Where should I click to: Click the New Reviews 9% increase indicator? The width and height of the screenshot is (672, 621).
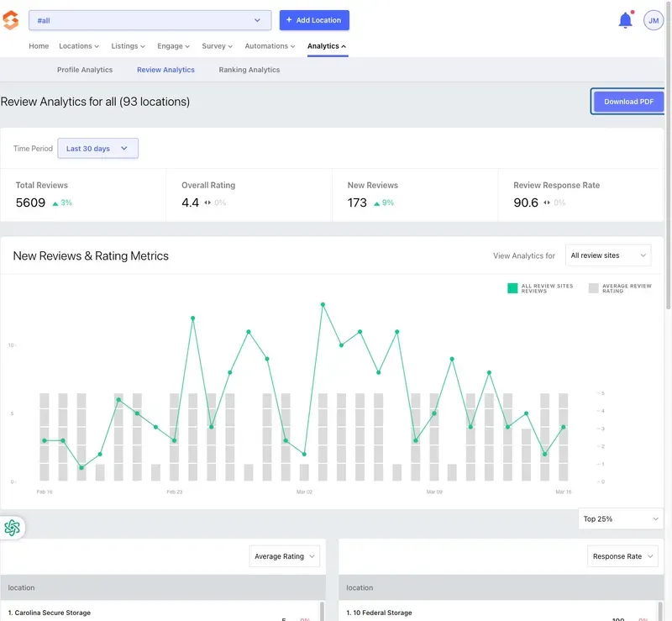coord(384,203)
